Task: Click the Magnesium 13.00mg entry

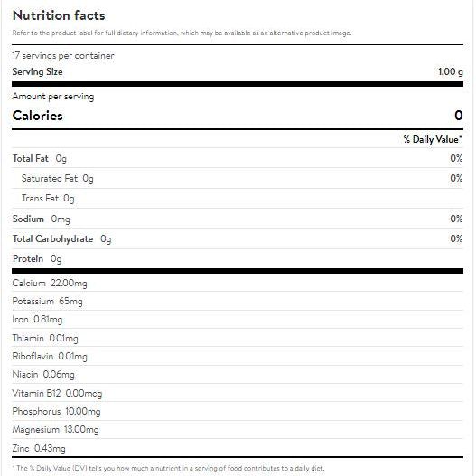Action: coord(56,430)
